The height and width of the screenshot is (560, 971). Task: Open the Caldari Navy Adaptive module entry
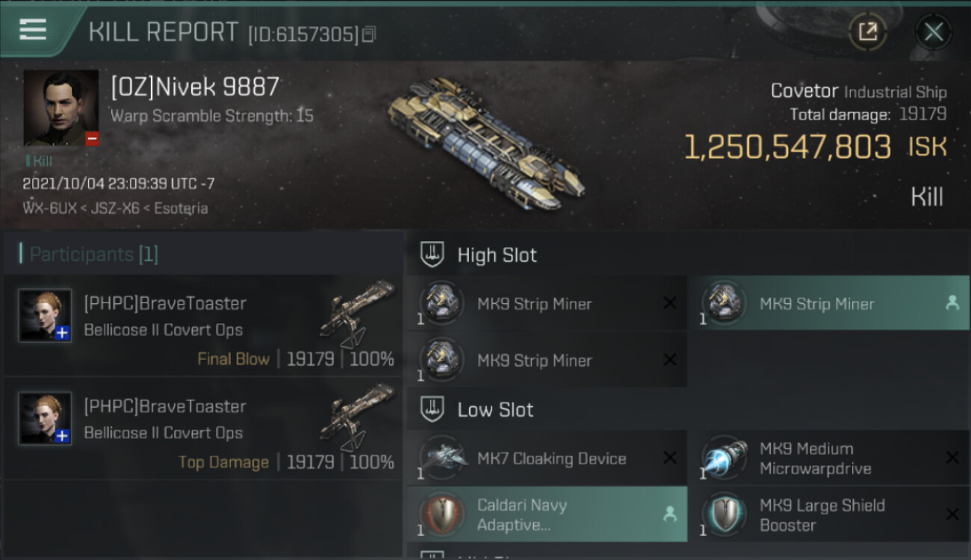click(x=547, y=514)
